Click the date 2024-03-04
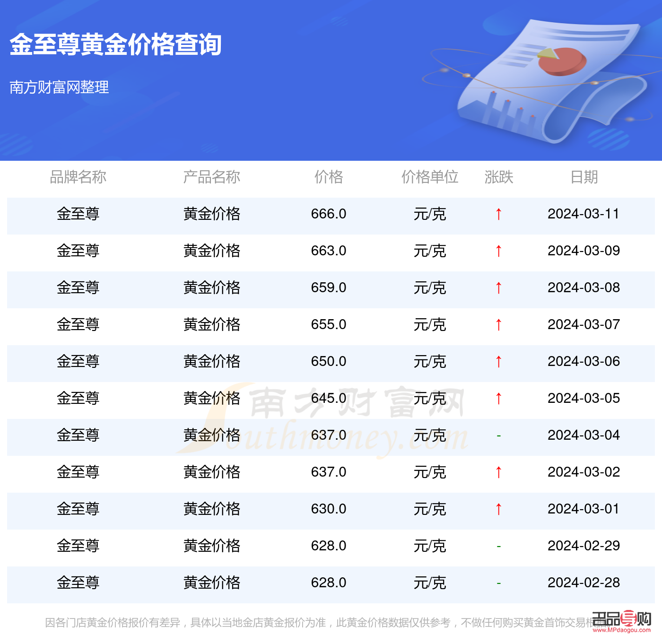Image resolution: width=662 pixels, height=644 pixels. tap(584, 435)
